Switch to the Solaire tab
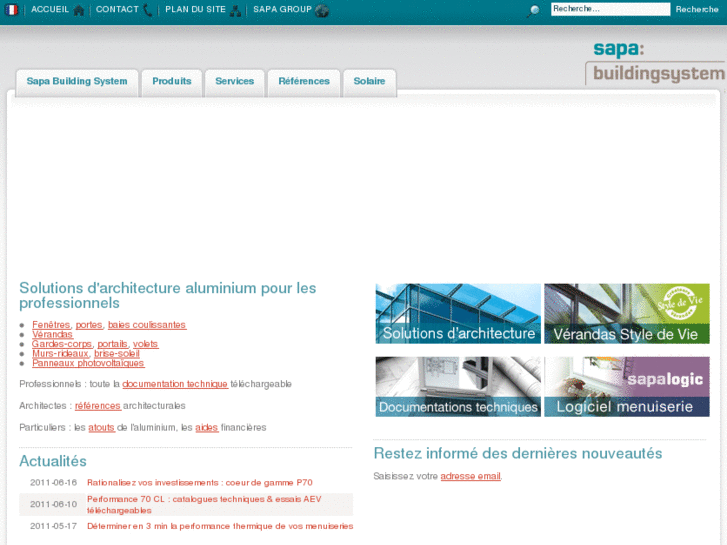 pyautogui.click(x=370, y=83)
